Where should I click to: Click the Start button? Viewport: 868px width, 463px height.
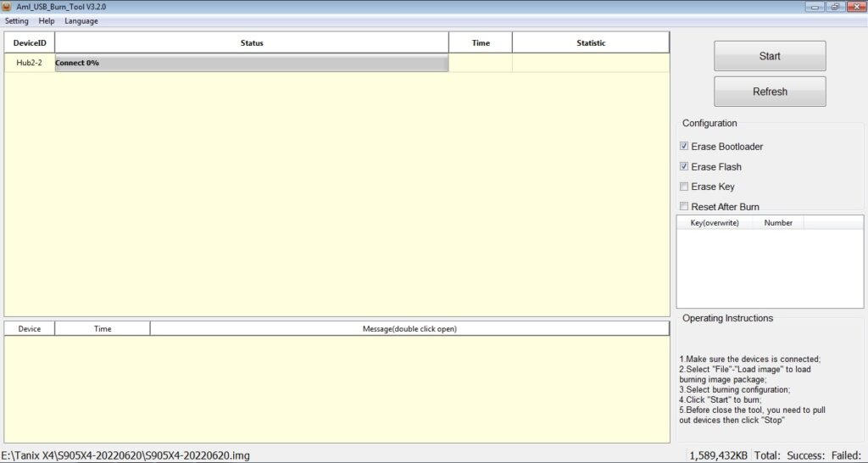[770, 56]
